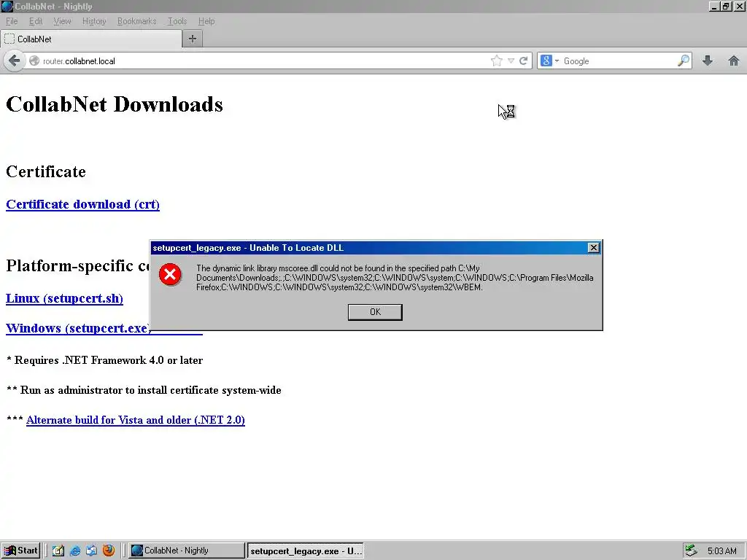Viewport: 747px width, 560px height.
Task: Open the Tools menu
Action: [177, 21]
